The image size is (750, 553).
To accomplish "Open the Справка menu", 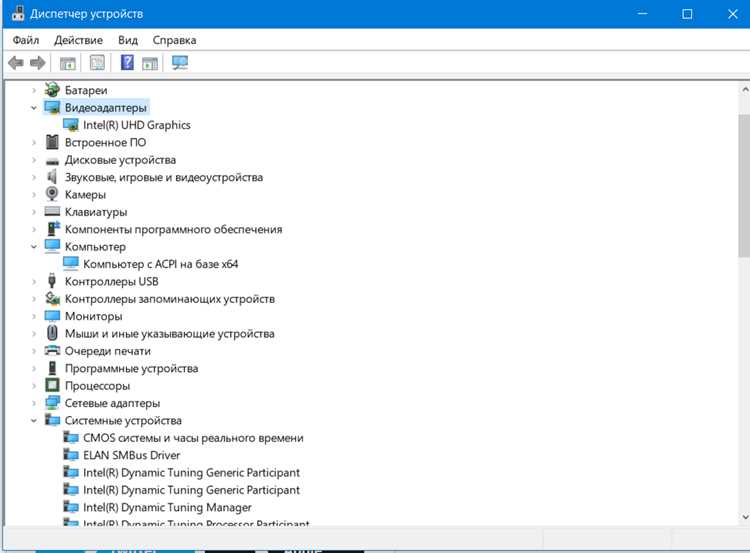I will point(174,40).
